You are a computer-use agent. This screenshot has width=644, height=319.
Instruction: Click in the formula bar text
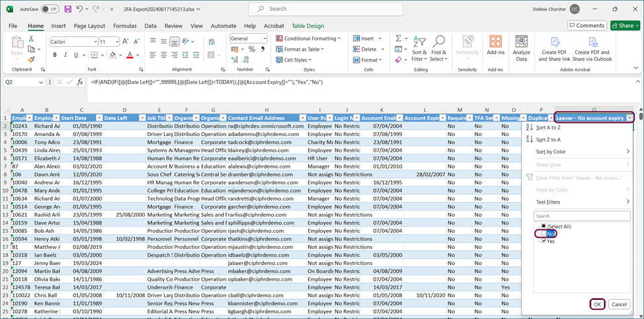click(206, 82)
